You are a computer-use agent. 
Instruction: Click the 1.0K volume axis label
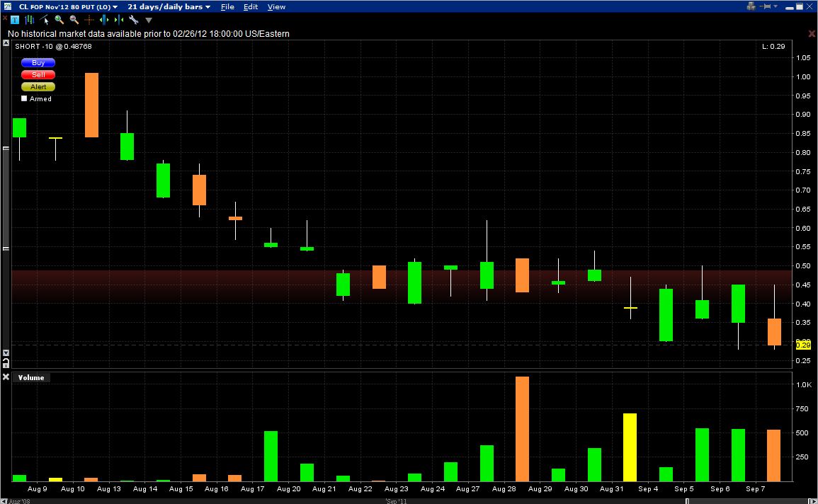pos(804,384)
